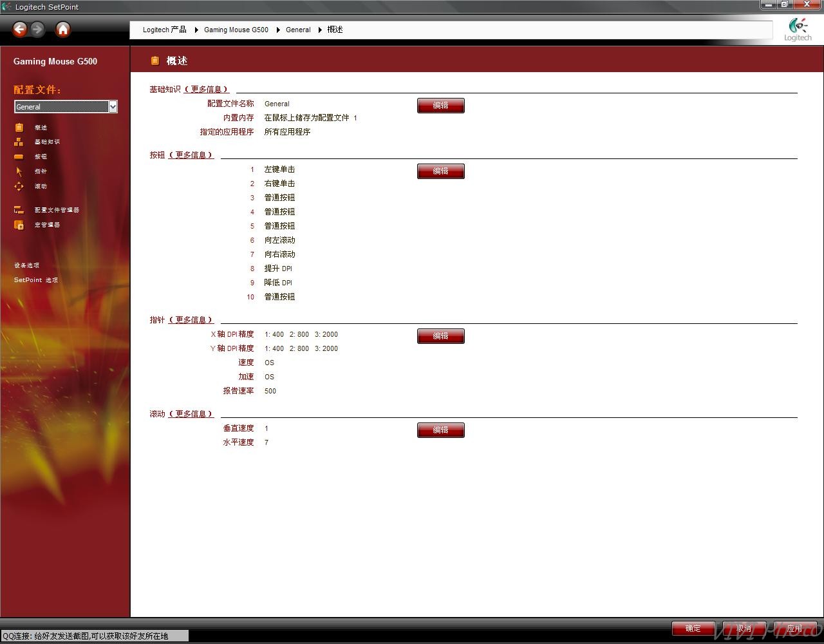Click 编辑 button for 滚动 section

tap(441, 430)
